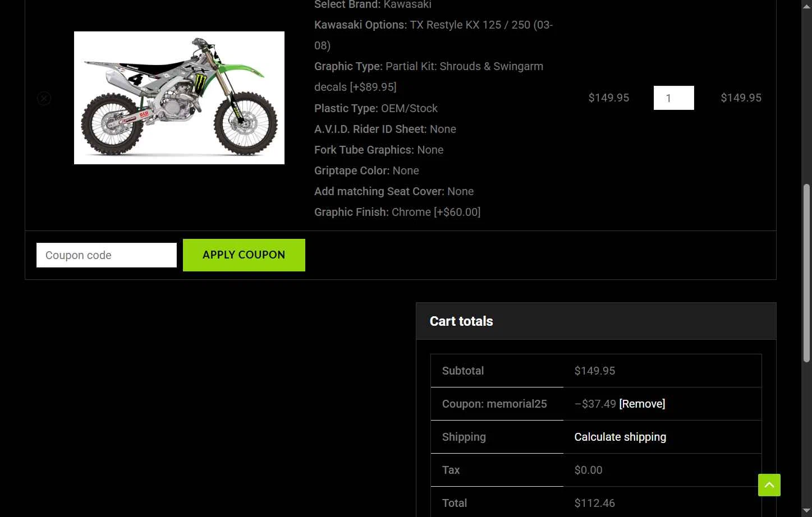The height and width of the screenshot is (517, 812).
Task: Click the Coupon code input field
Action: [107, 255]
